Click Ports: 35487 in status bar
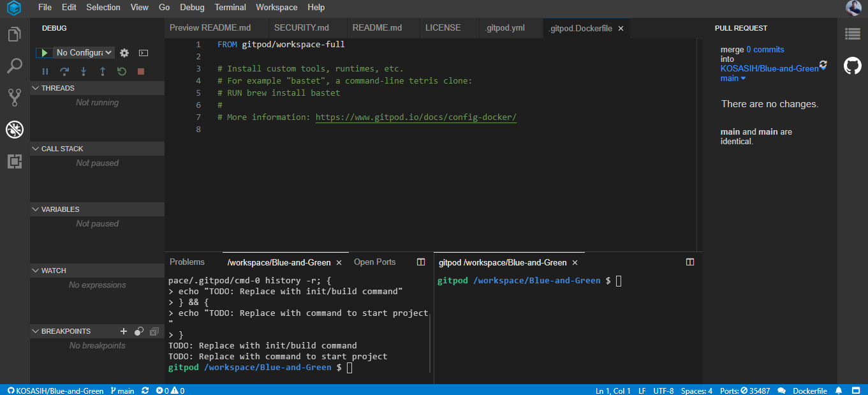868x395 pixels. click(745, 391)
